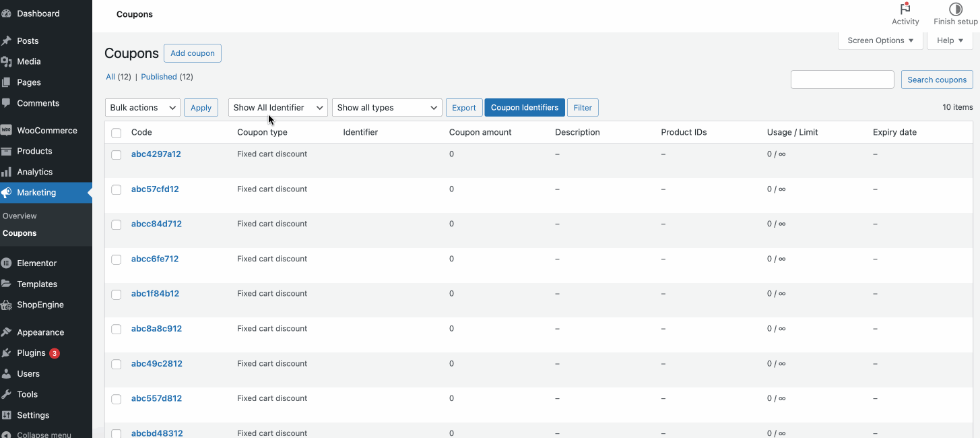
Task: Click 'Fixed cart discount' in abc57cfd12 row
Action: [272, 189]
